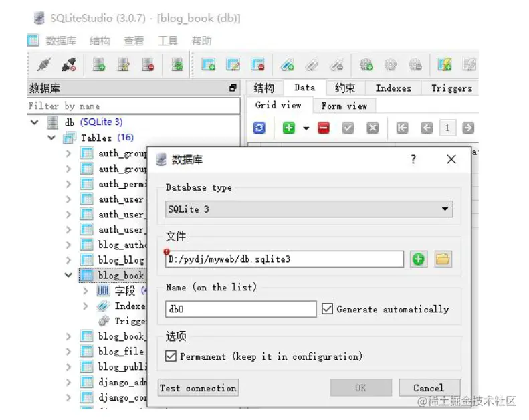
Task: Go to previous data page arrow
Action: tap(427, 128)
